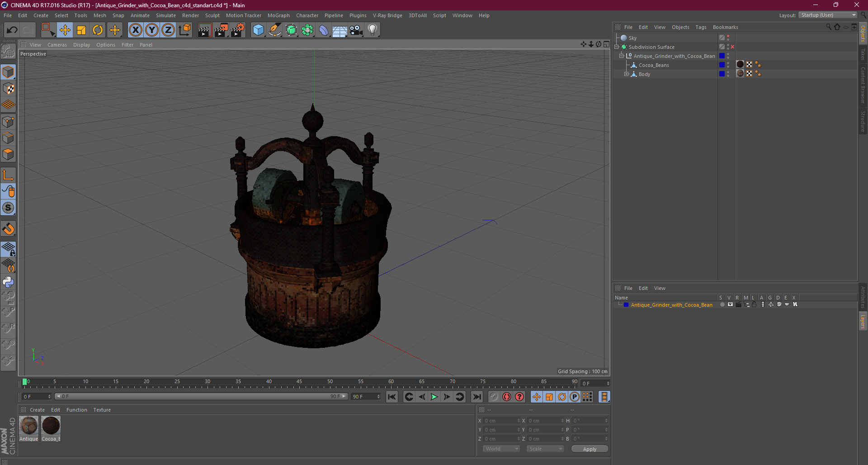
Task: Click the Undo arrow icon
Action: pos(12,30)
